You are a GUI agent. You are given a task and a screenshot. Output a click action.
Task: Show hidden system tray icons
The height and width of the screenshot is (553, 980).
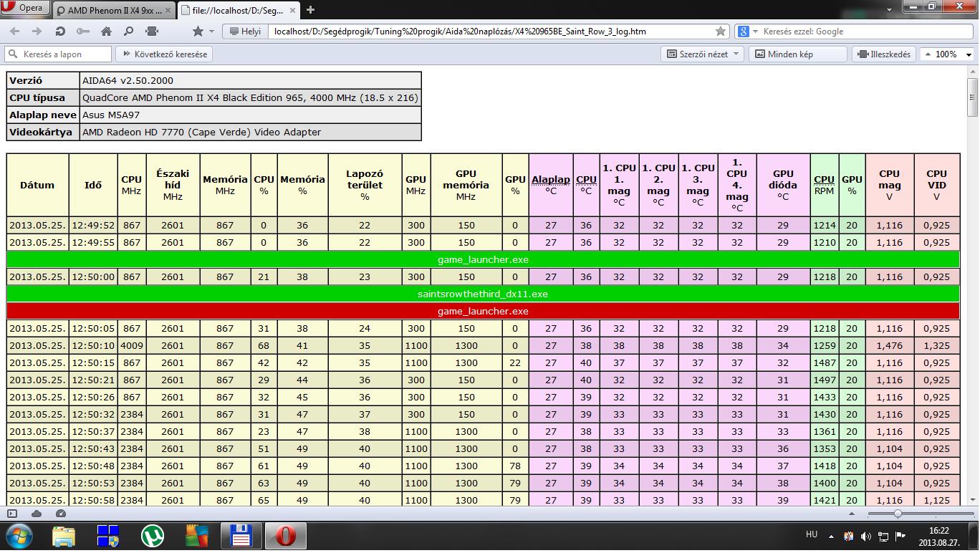[831, 536]
